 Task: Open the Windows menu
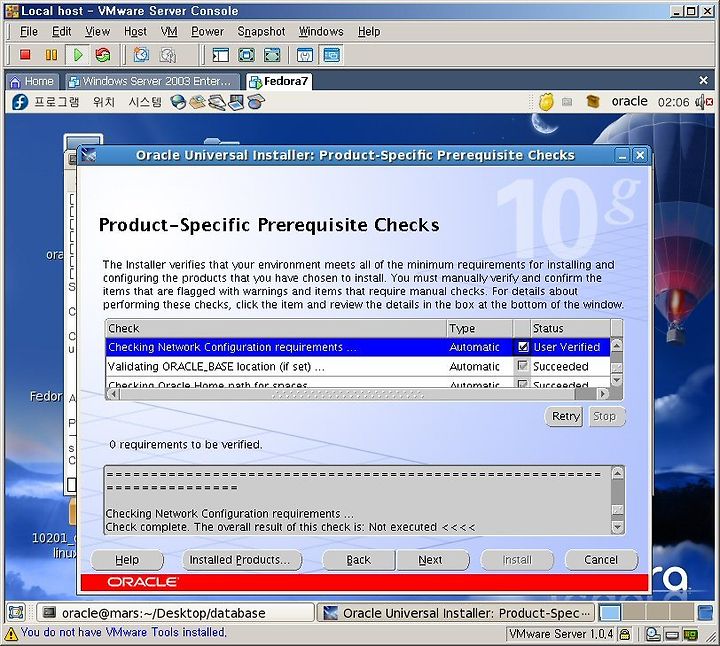(x=321, y=31)
